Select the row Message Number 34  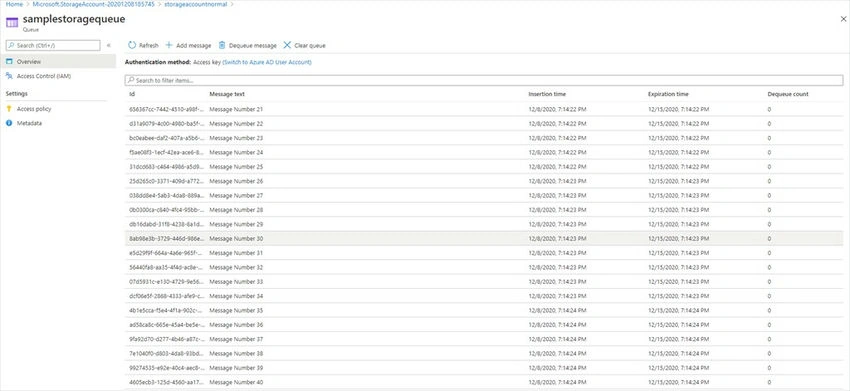(484, 296)
